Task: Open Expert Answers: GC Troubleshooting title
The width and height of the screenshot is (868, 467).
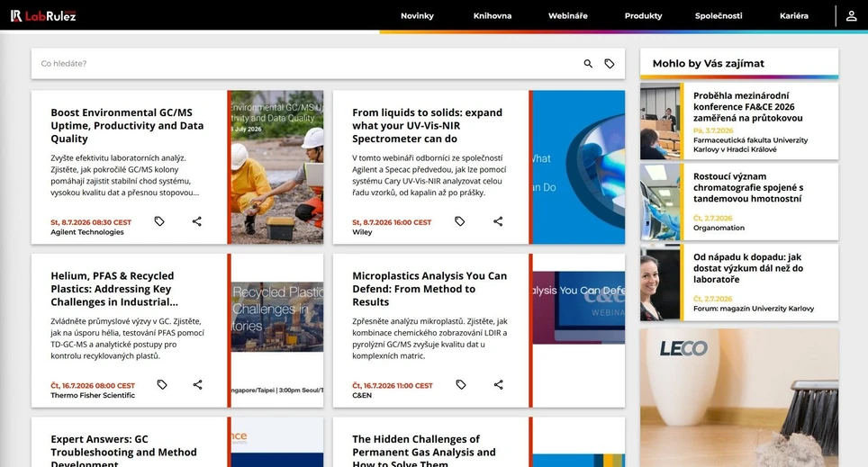Action: pos(124,451)
